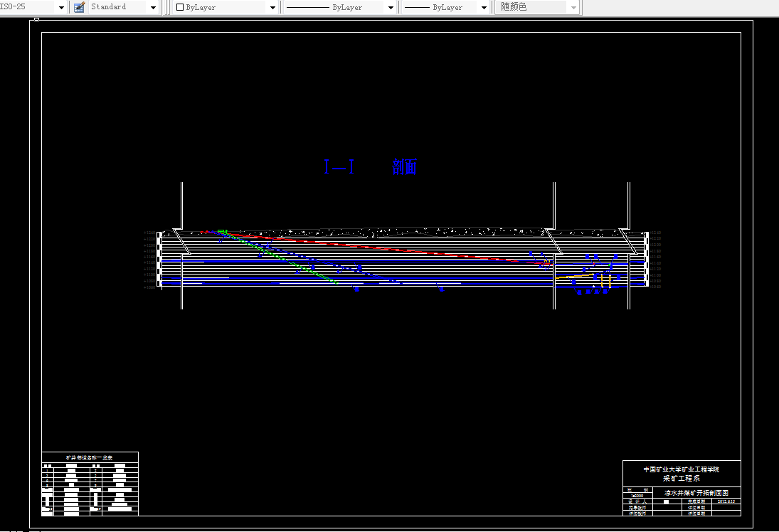
Task: Open the ISO-25 dimension style dropdown
Action: pos(62,7)
